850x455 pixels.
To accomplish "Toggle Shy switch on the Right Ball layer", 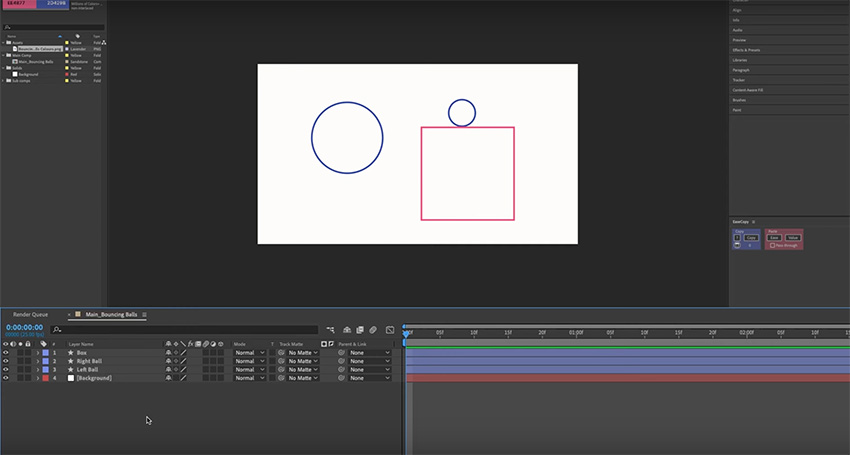I will 169,361.
